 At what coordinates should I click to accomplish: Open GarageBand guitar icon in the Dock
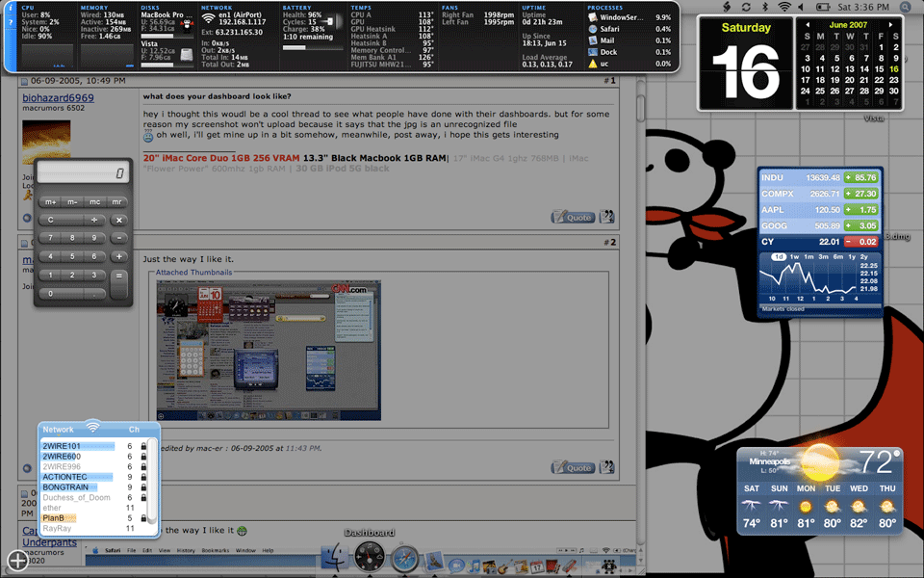(503, 566)
